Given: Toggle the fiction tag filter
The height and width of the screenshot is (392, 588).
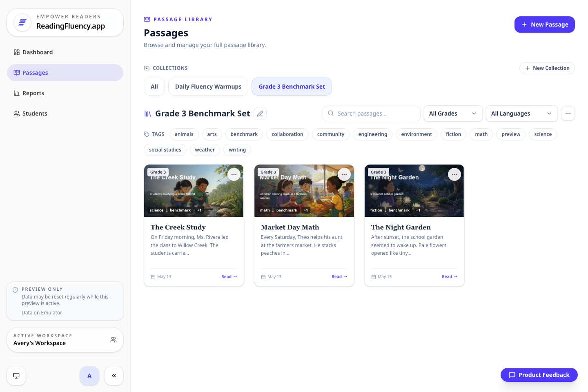Looking at the screenshot, I should (x=453, y=134).
